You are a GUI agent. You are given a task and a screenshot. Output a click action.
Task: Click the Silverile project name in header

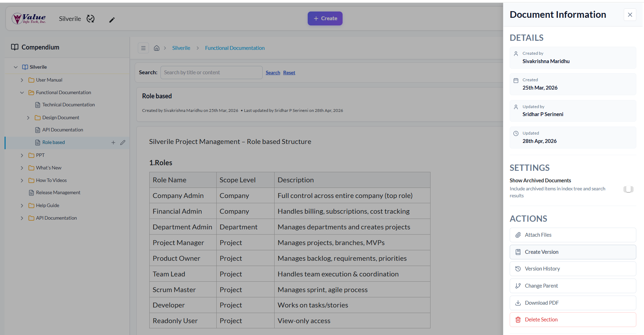(x=70, y=19)
